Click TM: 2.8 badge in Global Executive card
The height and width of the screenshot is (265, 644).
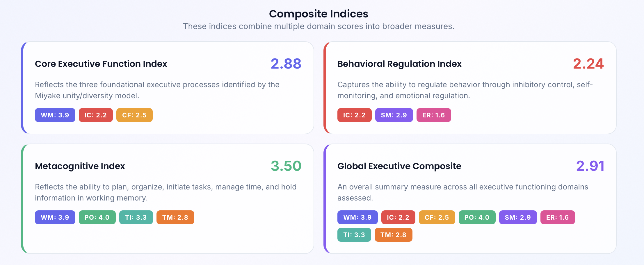pyautogui.click(x=393, y=235)
